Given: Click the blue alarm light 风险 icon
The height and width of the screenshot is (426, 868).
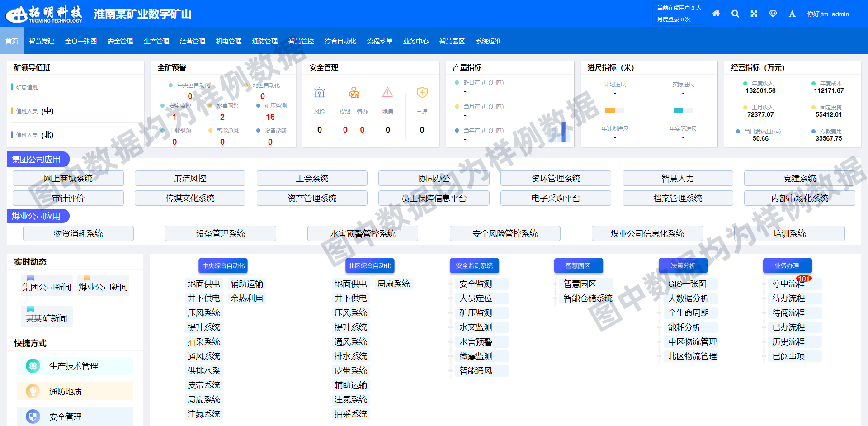Looking at the screenshot, I should point(320,93).
